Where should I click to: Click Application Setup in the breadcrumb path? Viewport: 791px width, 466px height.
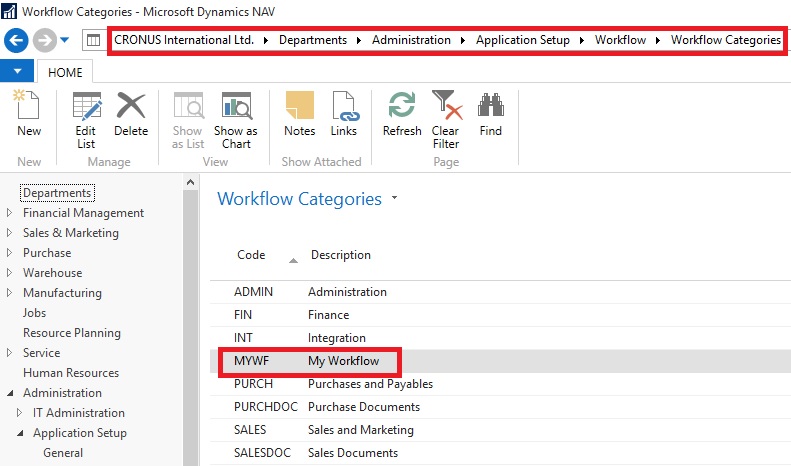[x=522, y=40]
